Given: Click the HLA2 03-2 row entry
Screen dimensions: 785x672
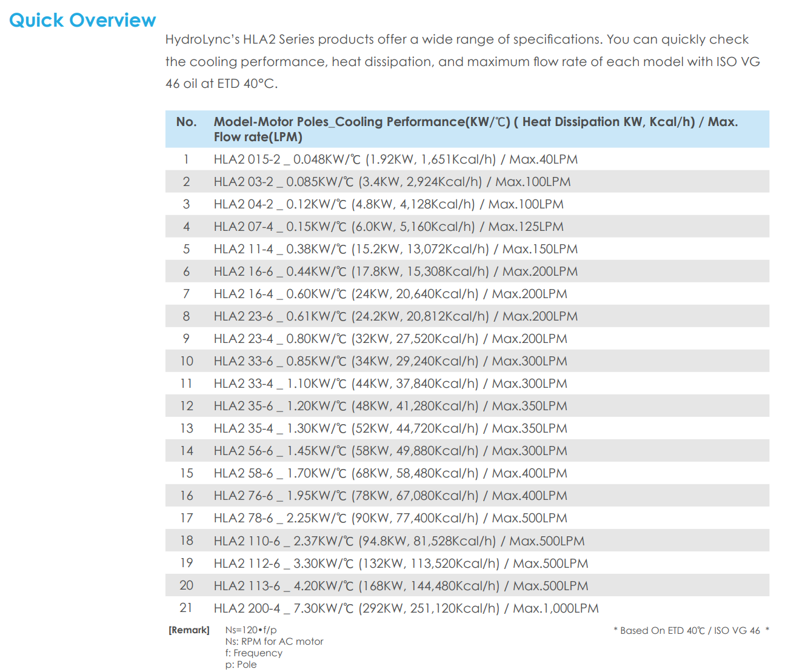Looking at the screenshot, I should [392, 182].
